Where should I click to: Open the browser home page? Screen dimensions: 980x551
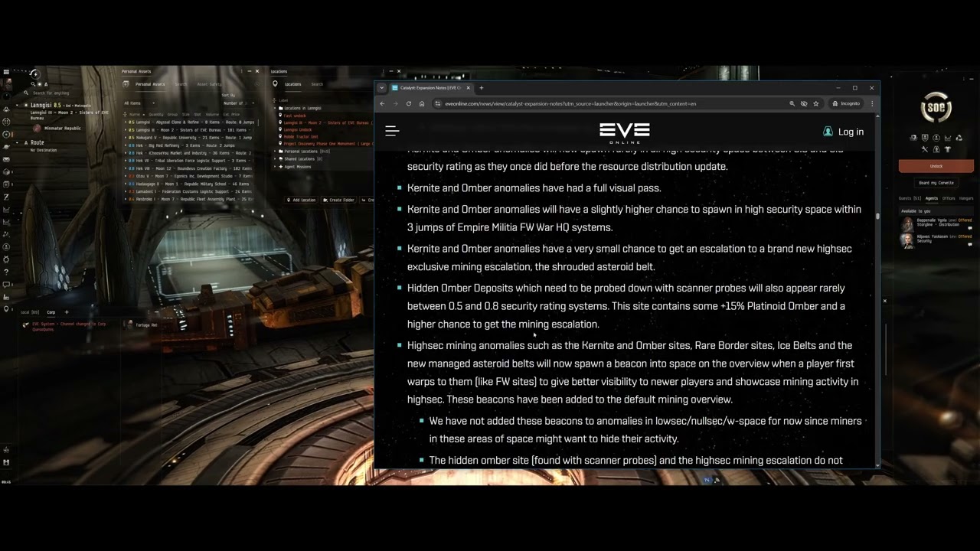422,103
